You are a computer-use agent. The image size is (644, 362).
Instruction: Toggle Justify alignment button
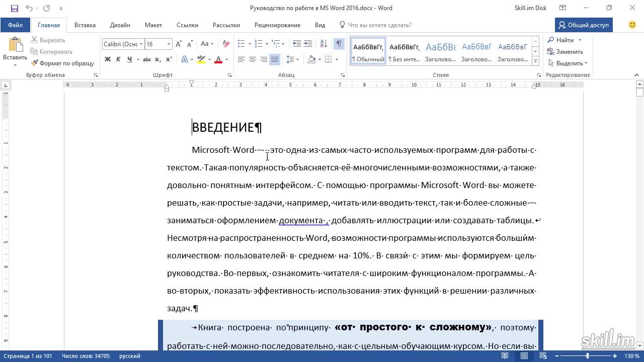coord(275,59)
